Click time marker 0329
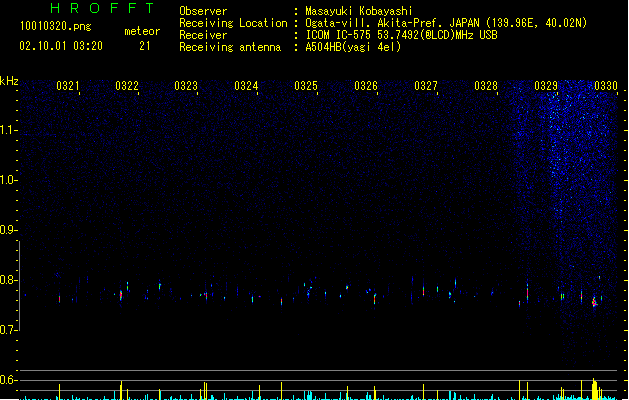Viewport: 629px width, 400px height. [x=546, y=86]
